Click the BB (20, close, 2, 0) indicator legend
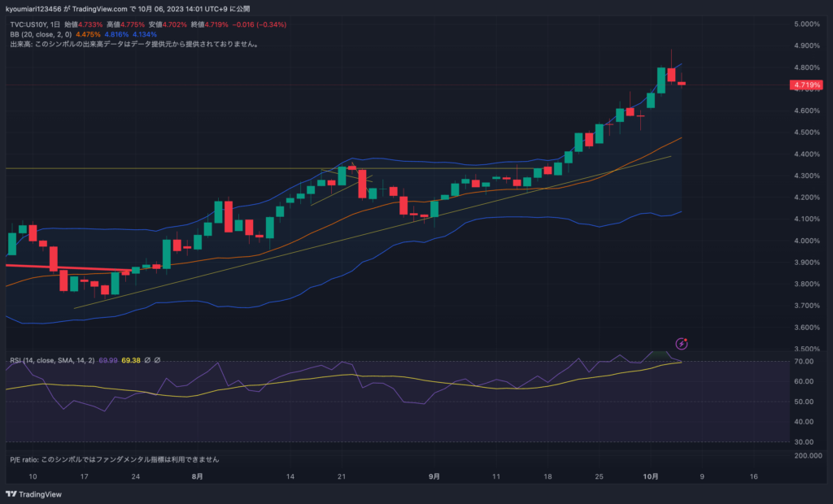Screen dimensions: 833x504 41,34
